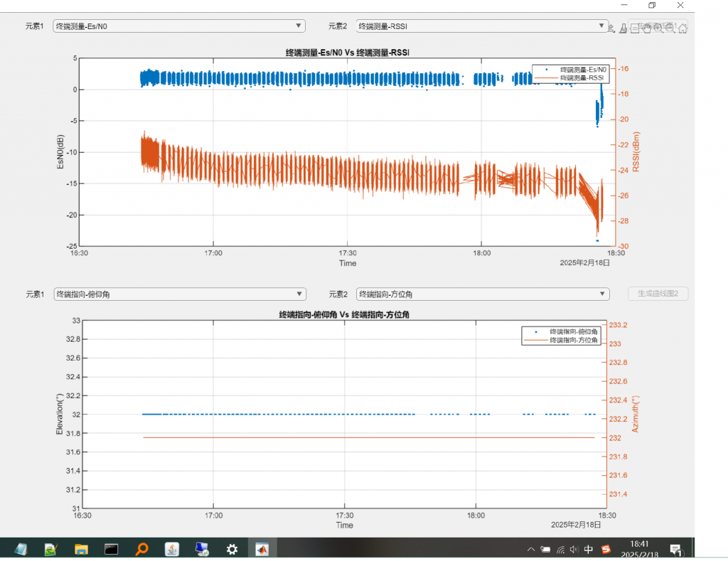Close the plotting window
Image resolution: width=728 pixels, height=561 pixels.
pyautogui.click(x=680, y=5)
